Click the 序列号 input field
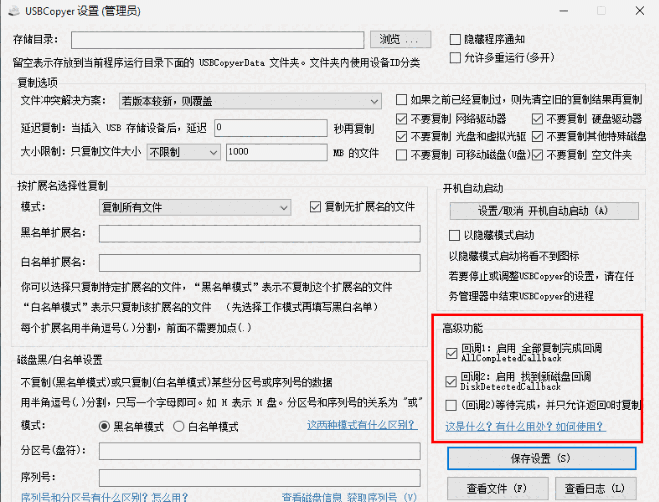 [260, 478]
